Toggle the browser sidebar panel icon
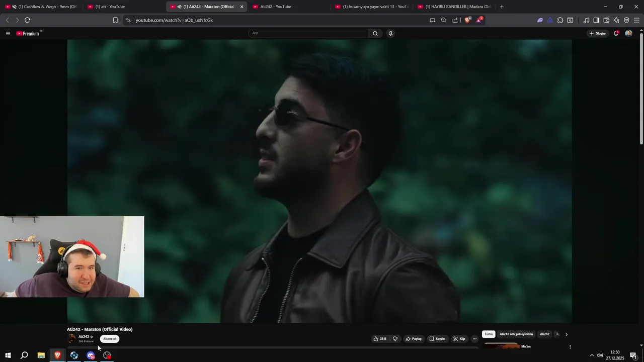 (x=596, y=20)
